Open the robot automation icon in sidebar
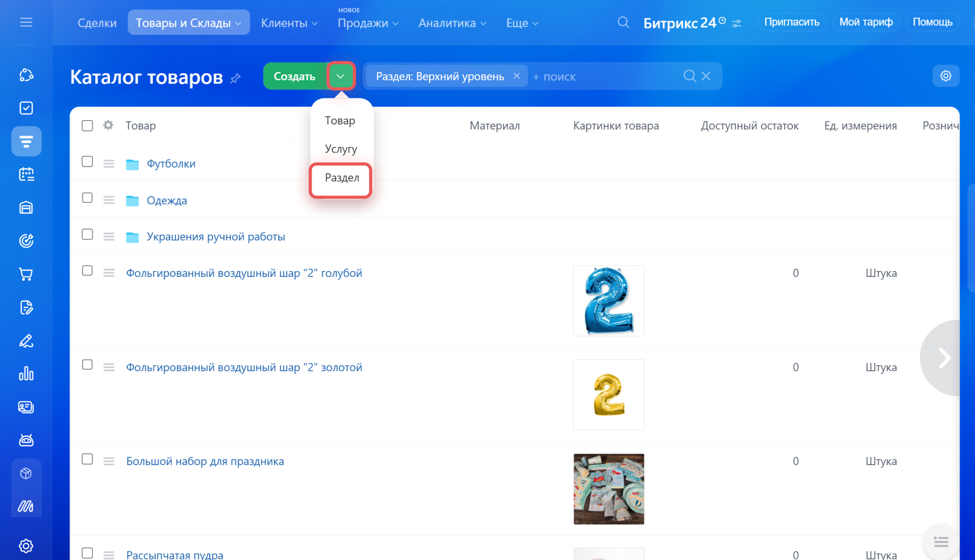The width and height of the screenshot is (975, 560). click(26, 440)
